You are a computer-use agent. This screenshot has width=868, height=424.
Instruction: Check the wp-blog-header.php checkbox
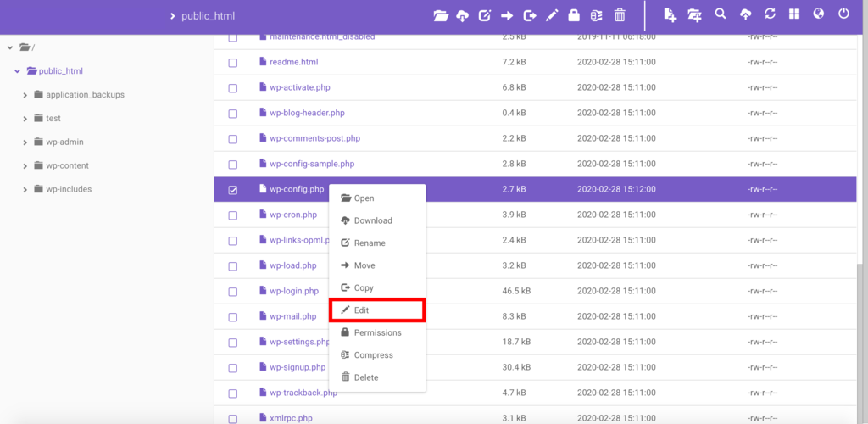point(233,114)
